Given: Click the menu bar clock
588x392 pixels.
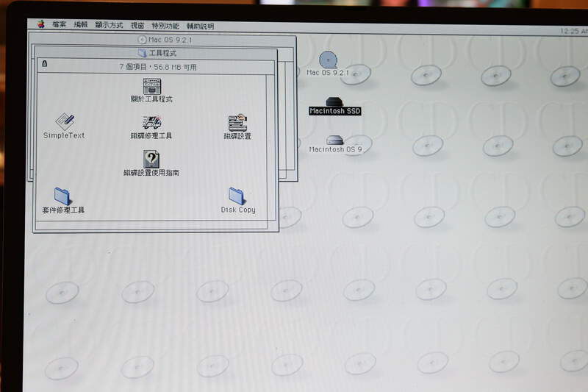Looking at the screenshot, I should click(x=574, y=31).
